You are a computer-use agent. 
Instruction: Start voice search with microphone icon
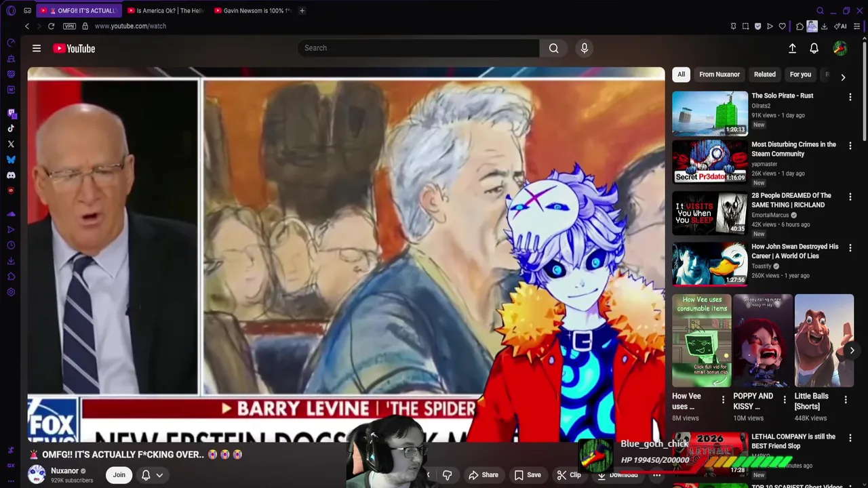tap(585, 48)
